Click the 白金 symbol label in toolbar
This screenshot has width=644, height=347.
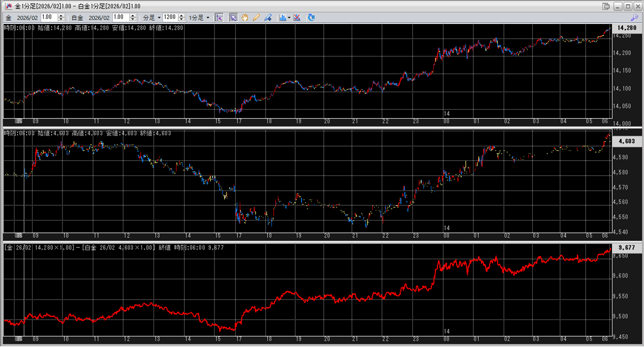[x=77, y=18]
